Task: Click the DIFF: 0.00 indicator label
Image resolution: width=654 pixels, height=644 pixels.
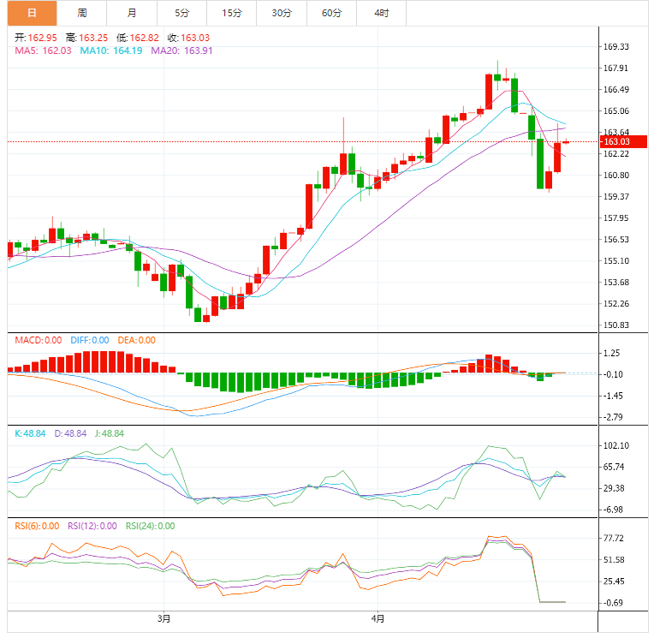Action: coord(90,341)
